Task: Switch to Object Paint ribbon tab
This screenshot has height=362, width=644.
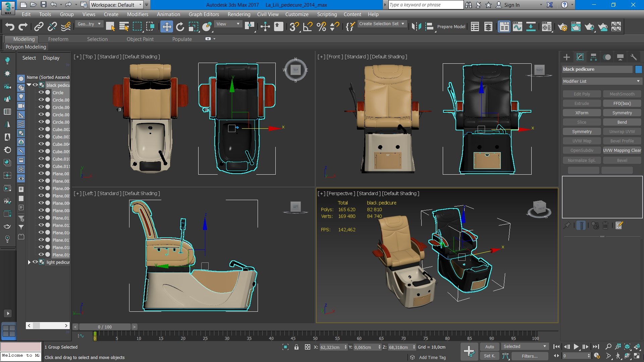Action: click(140, 39)
